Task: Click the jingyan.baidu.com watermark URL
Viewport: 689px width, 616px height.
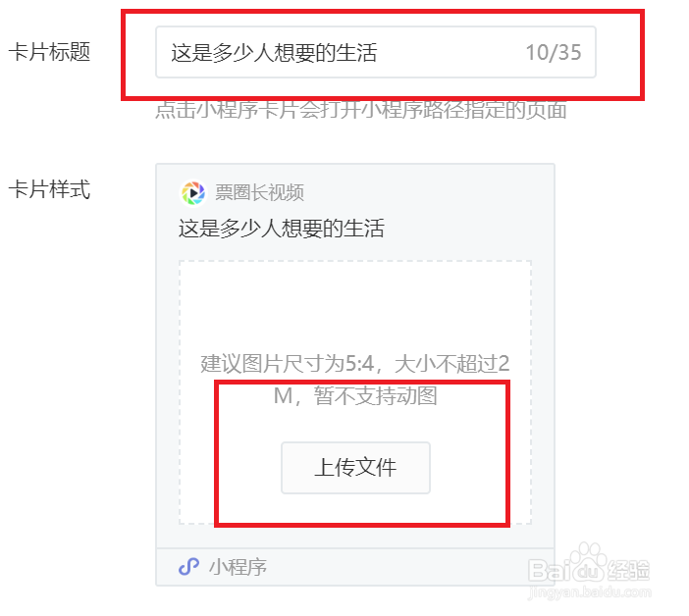Action: coord(589,592)
